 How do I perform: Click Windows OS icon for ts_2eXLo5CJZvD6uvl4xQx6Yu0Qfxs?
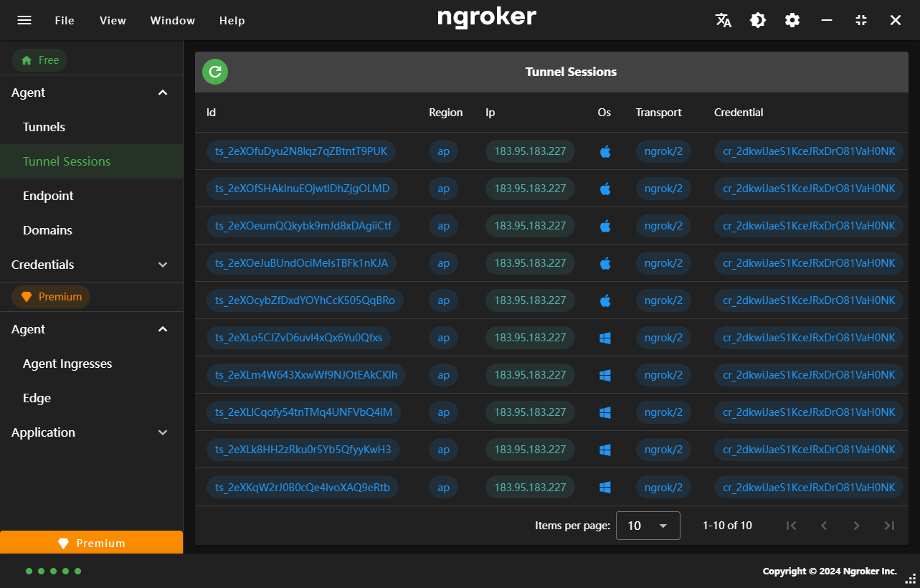click(605, 338)
